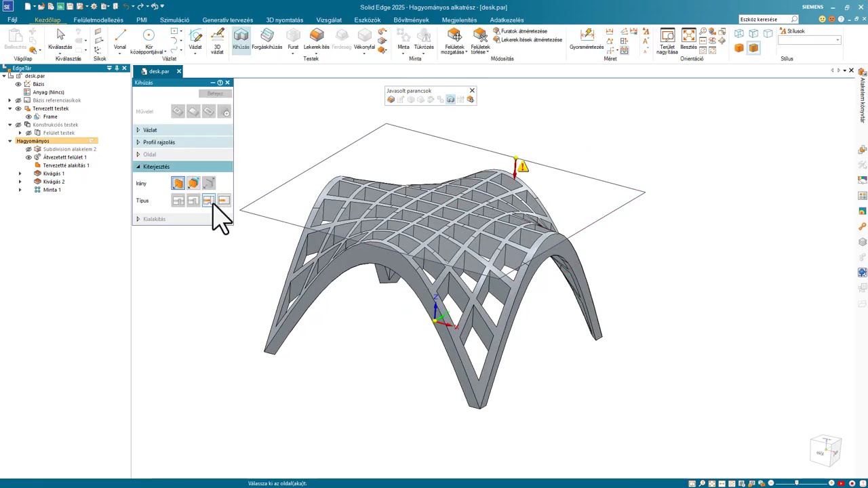Pick the Vonal line drawing tool
The width and height of the screenshot is (868, 488).
(120, 39)
